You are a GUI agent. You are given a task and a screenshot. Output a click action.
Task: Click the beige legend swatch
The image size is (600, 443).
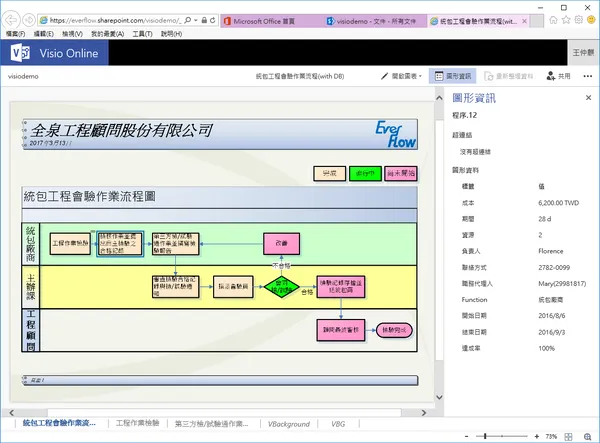329,173
